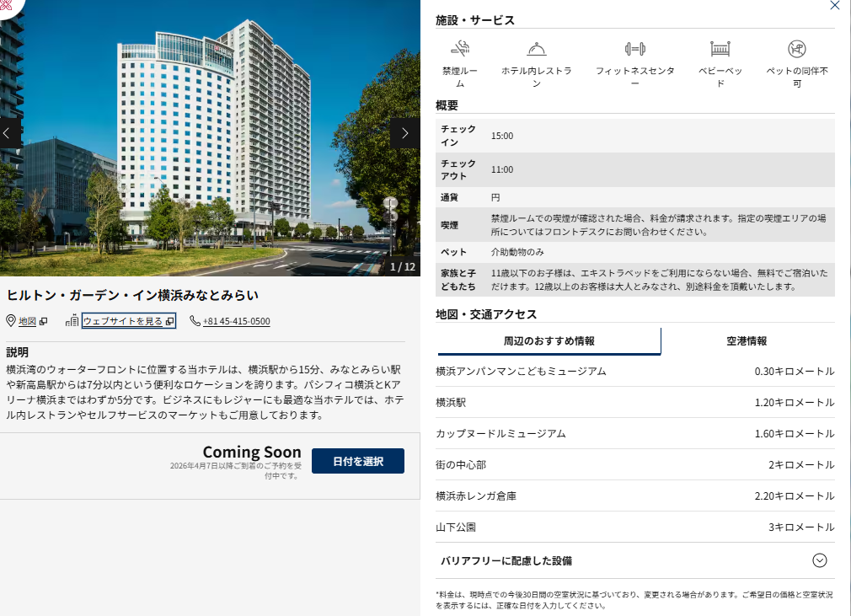Viewport: 851px width, 616px height.
Task: Click the no-pets-allowed icon
Action: pos(797,49)
